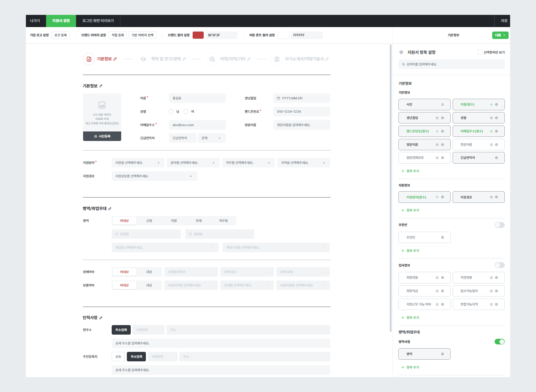Click the 나가기 tab

point(36,21)
